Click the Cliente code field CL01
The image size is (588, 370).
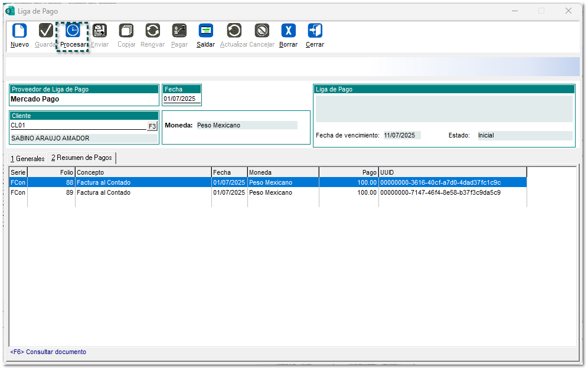pos(77,126)
